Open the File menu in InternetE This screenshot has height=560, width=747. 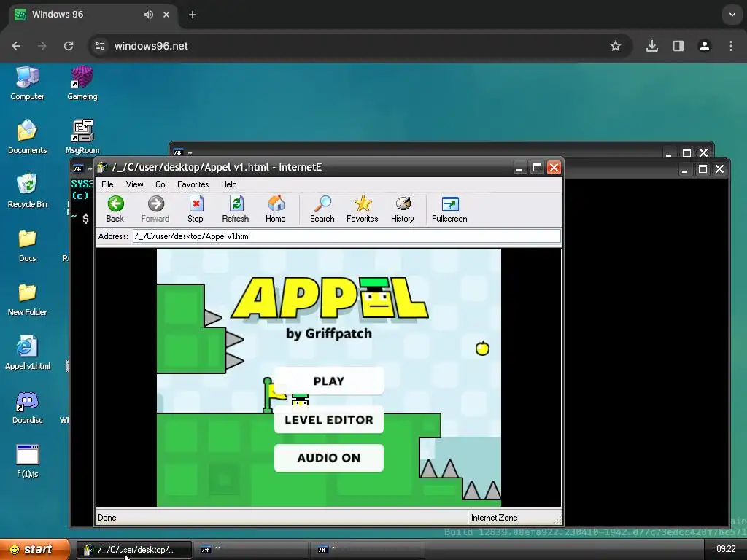107,184
